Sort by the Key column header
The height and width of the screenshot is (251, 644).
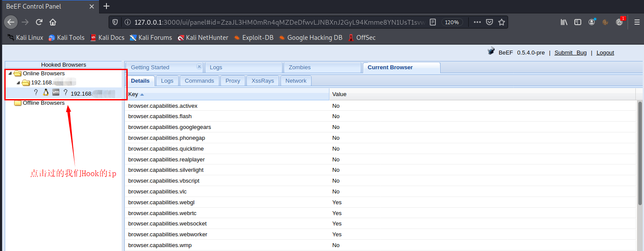[226, 94]
